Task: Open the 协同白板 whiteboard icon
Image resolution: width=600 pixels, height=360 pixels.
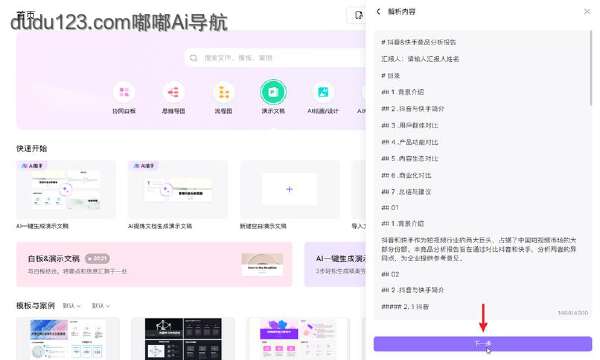Action: click(x=124, y=92)
